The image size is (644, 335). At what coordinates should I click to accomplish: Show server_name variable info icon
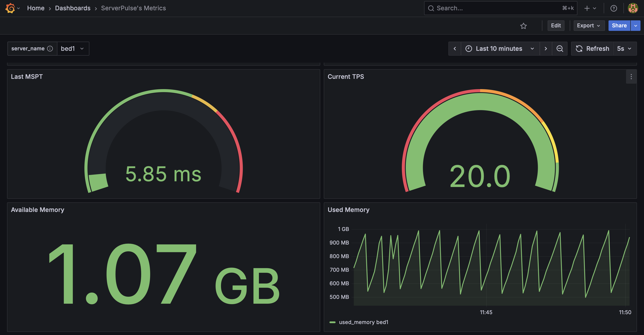(50, 48)
